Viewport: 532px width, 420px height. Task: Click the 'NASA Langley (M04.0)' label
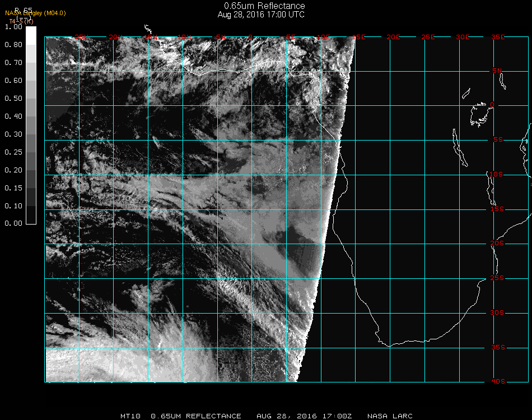pos(35,13)
